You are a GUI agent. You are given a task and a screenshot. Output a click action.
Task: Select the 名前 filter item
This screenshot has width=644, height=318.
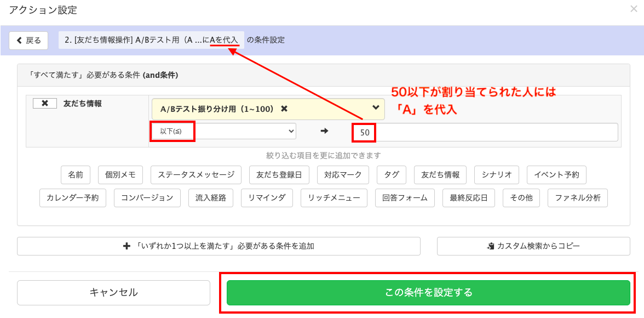[76, 175]
